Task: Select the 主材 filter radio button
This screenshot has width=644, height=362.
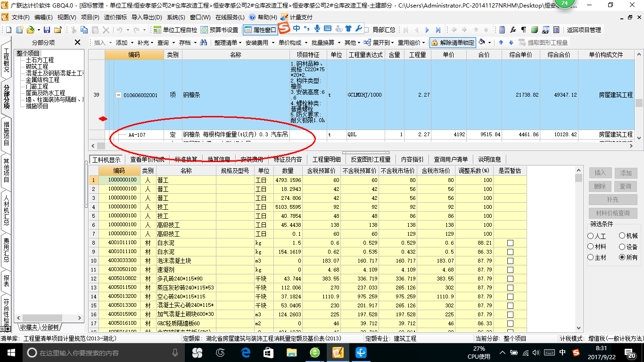Action: [591, 257]
